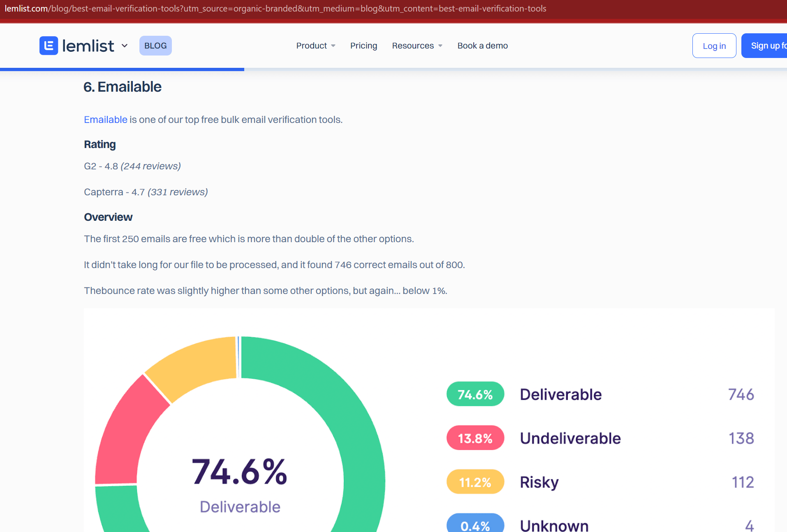The width and height of the screenshot is (787, 532).
Task: Click the Sign up button
Action: 764,46
